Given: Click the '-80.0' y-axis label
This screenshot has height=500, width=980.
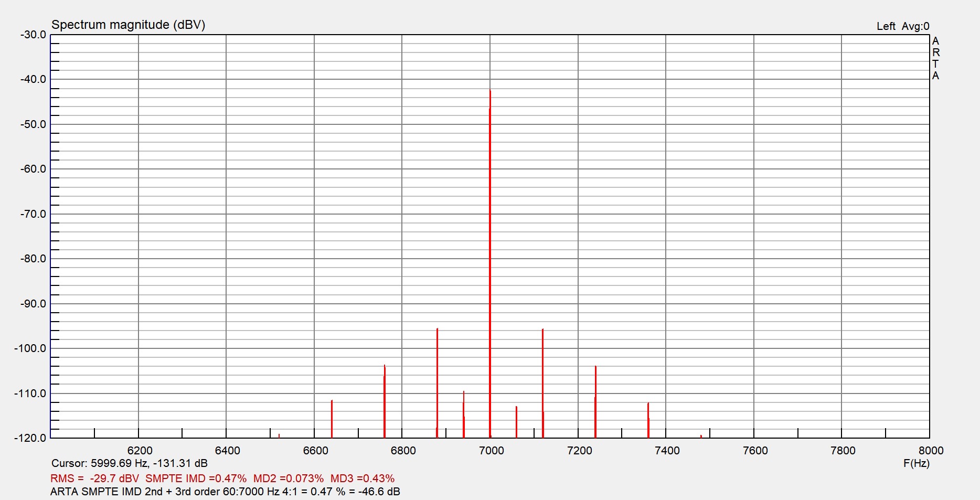Looking at the screenshot, I should click(34, 259).
